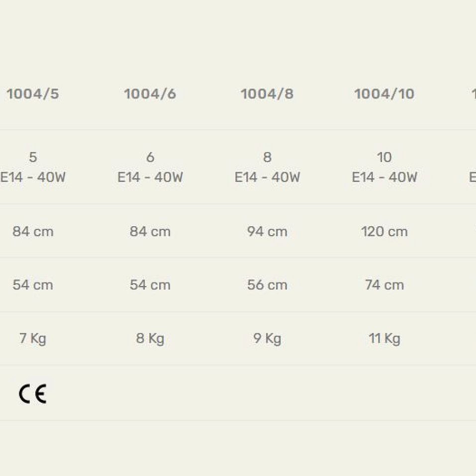
Task: Click the 56 cm dimension value
Action: [x=267, y=285]
